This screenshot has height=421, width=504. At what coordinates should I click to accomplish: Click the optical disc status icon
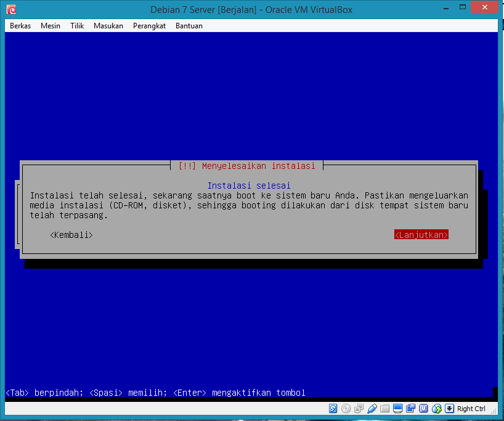346,409
